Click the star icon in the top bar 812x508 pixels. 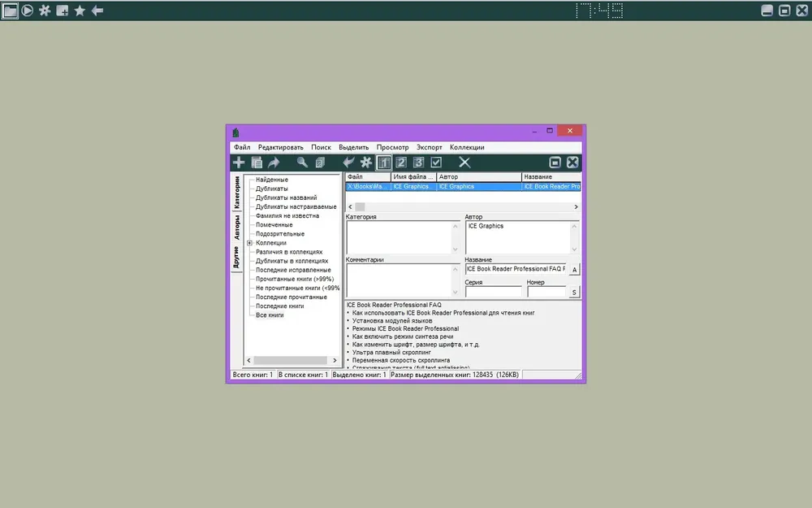(x=80, y=11)
